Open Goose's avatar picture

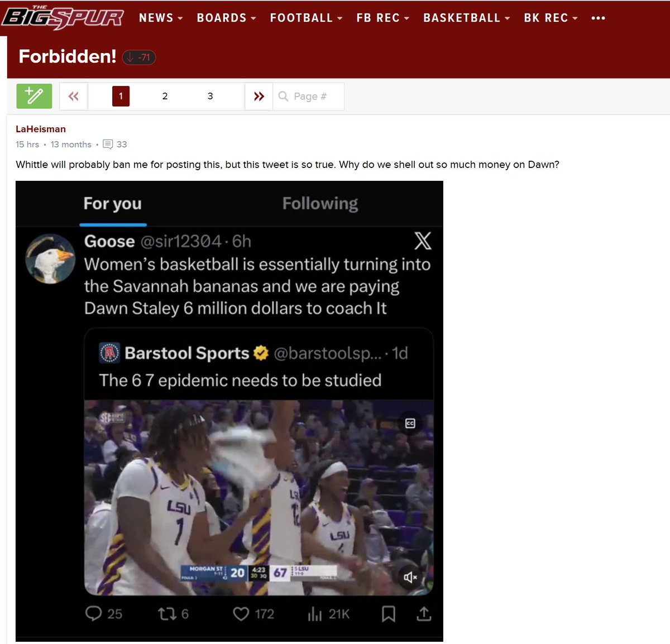tap(50, 258)
